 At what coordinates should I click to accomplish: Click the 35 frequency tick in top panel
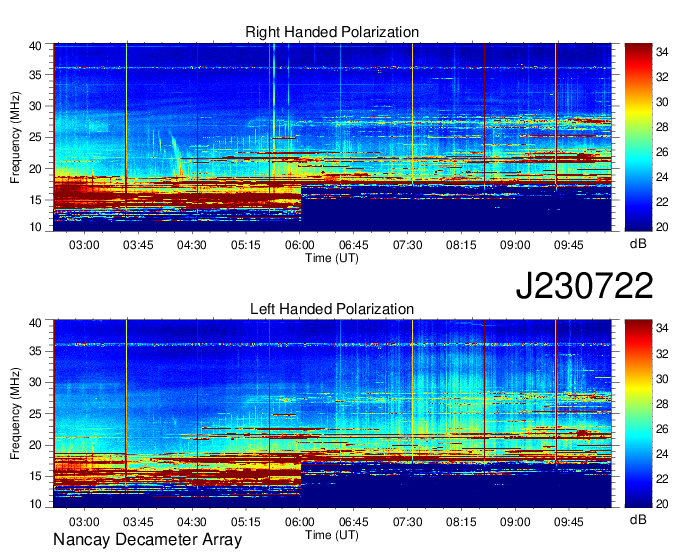click(36, 75)
